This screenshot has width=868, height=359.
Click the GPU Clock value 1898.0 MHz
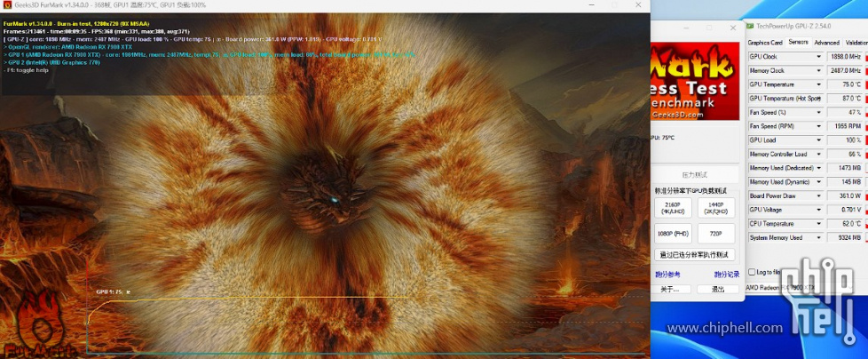[x=845, y=57]
